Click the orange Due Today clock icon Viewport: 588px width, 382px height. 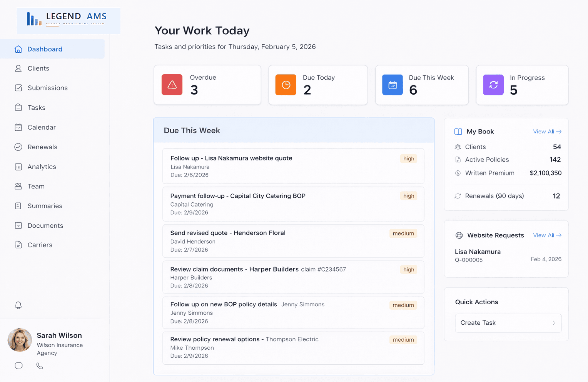point(286,85)
